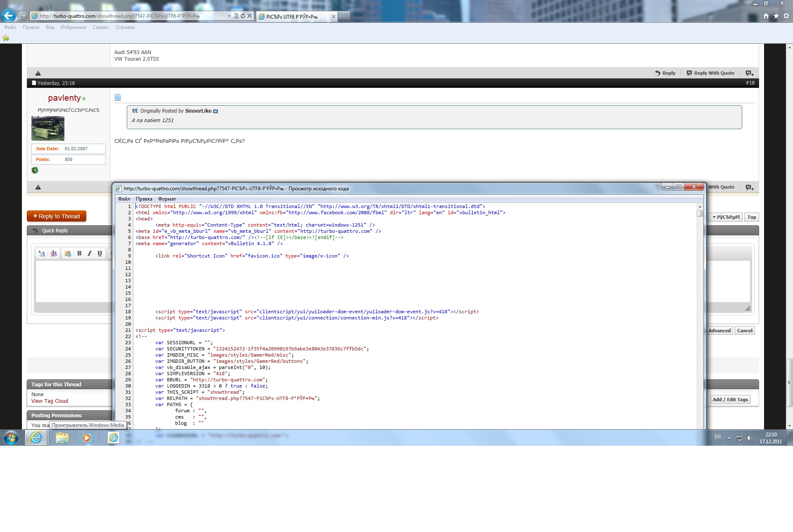Click the Reply to Thread button
Screen dimensions: 793x532
[x=57, y=216]
